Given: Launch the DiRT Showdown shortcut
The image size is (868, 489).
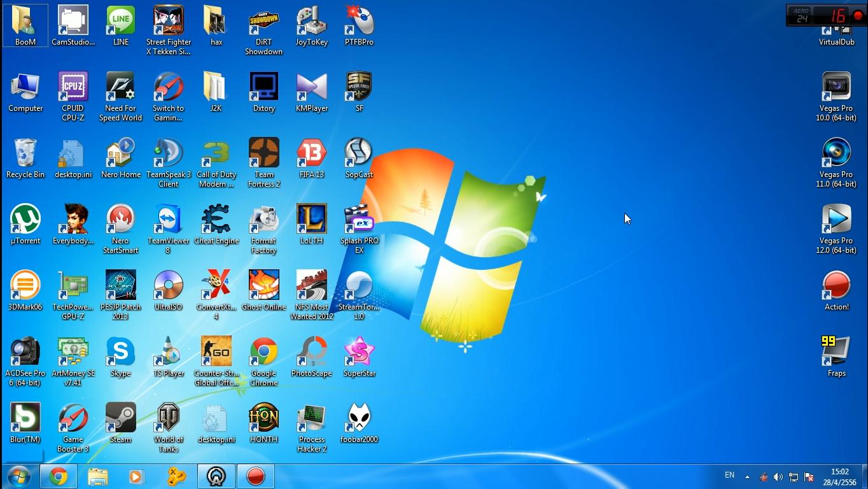Looking at the screenshot, I should (x=264, y=30).
